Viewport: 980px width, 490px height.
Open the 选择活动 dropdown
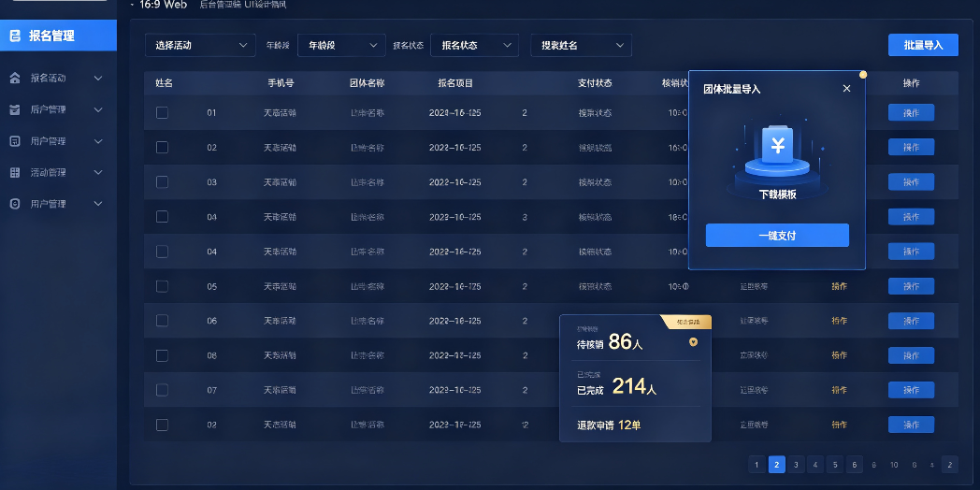pos(201,45)
